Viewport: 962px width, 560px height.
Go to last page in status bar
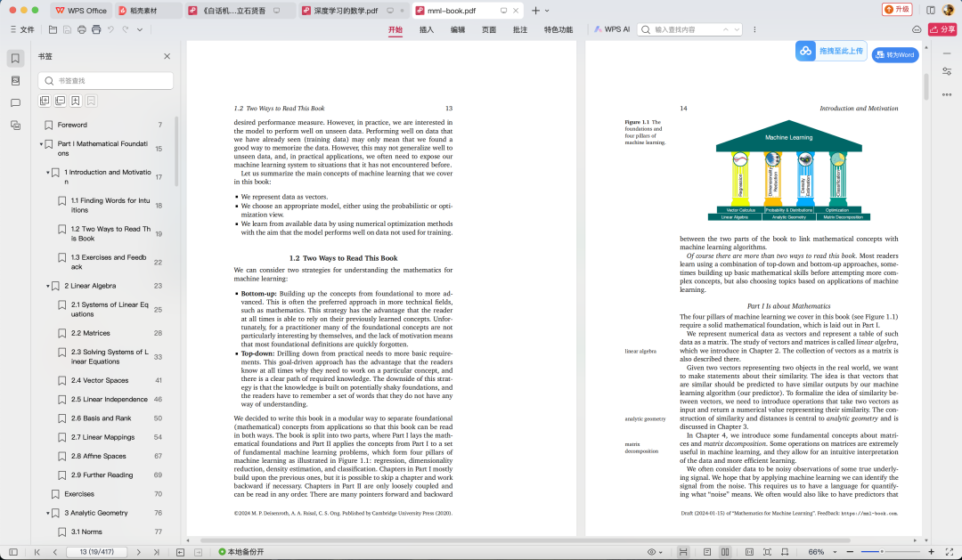pyautogui.click(x=157, y=552)
